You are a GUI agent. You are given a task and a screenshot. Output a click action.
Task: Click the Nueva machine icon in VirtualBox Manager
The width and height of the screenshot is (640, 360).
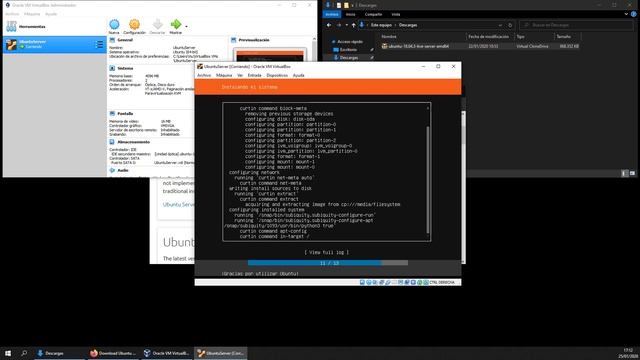coord(114,24)
